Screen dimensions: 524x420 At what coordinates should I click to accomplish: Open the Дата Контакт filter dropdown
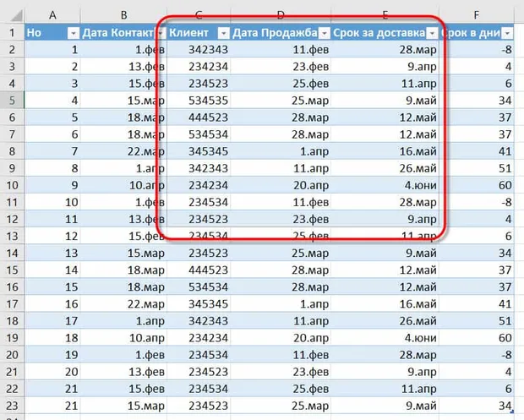(x=161, y=33)
